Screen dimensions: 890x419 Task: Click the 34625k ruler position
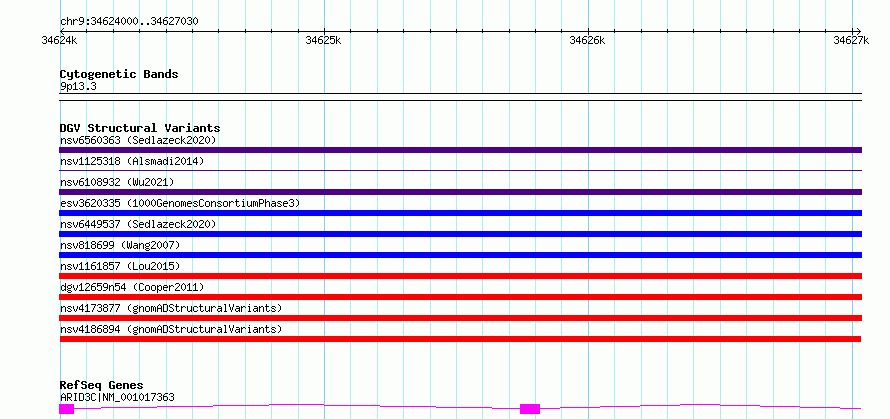(324, 40)
